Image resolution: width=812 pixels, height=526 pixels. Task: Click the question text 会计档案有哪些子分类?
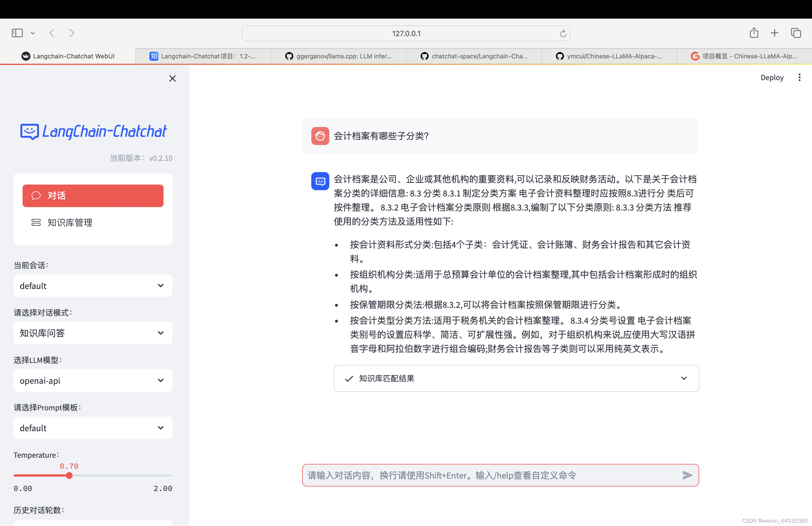pyautogui.click(x=381, y=136)
